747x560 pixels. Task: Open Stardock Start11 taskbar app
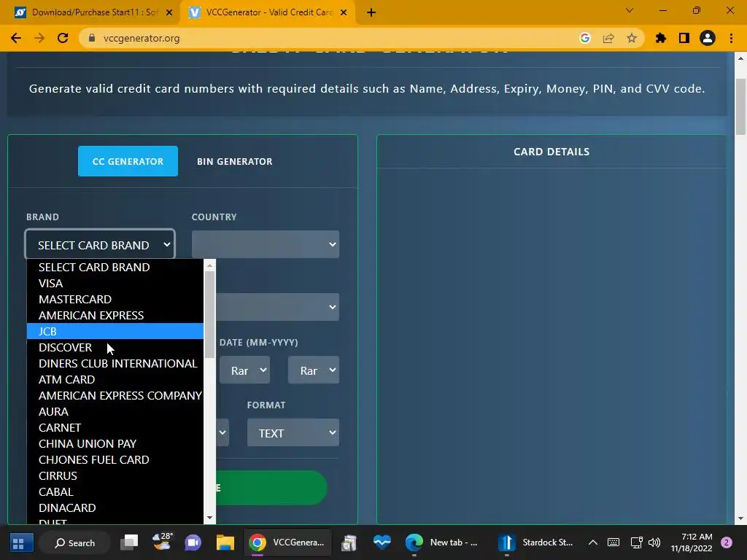(536, 542)
